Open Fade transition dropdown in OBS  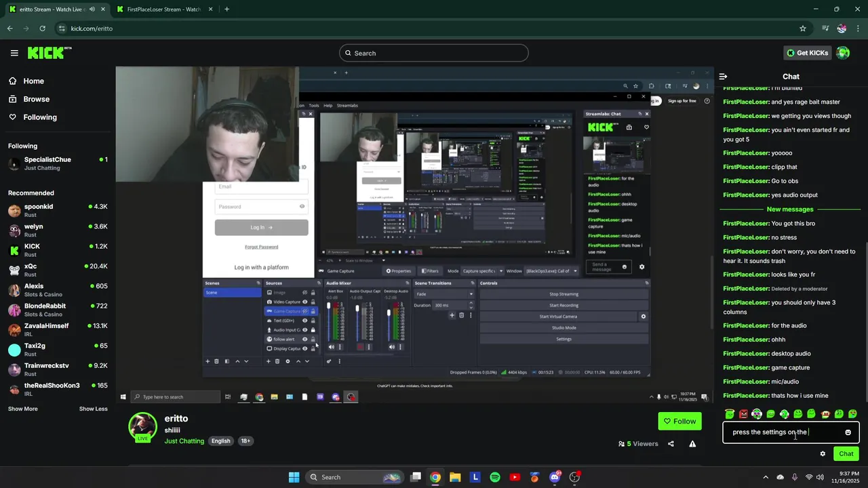click(443, 294)
